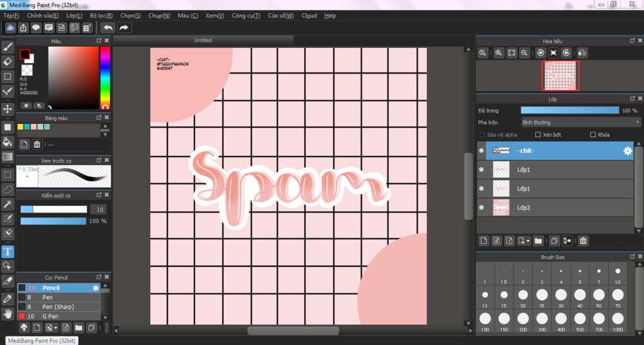Screen dimensions: 644x345
Task: Open the Pha trộn blend mode dropdown
Action: [x=580, y=122]
